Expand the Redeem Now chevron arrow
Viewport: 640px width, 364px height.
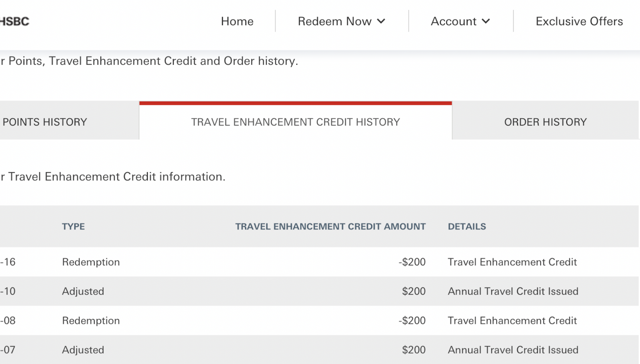pyautogui.click(x=381, y=21)
